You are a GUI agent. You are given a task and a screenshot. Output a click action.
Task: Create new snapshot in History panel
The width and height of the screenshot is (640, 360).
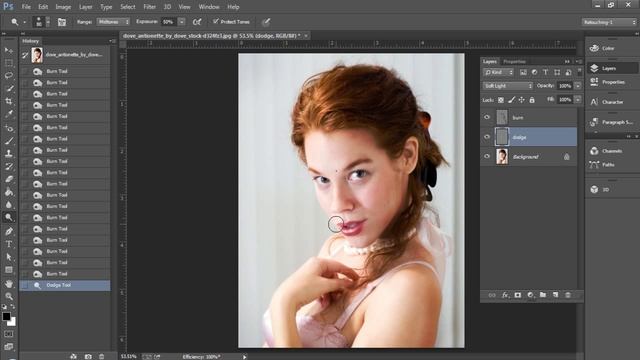pyautogui.click(x=88, y=356)
